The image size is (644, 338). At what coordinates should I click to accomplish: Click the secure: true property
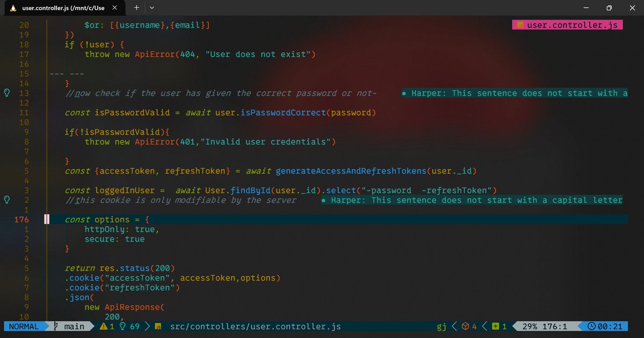114,239
